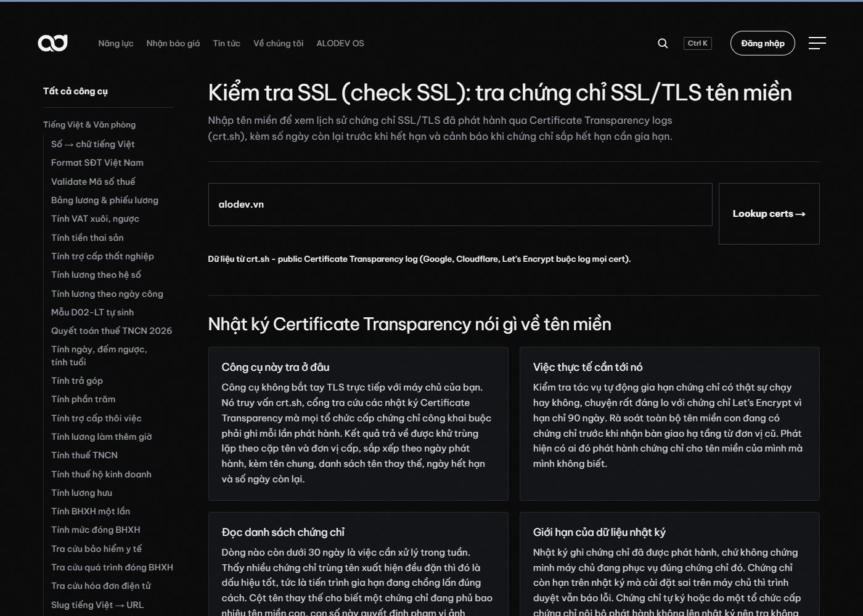Open the Validate Mã số thuế tool

click(93, 182)
